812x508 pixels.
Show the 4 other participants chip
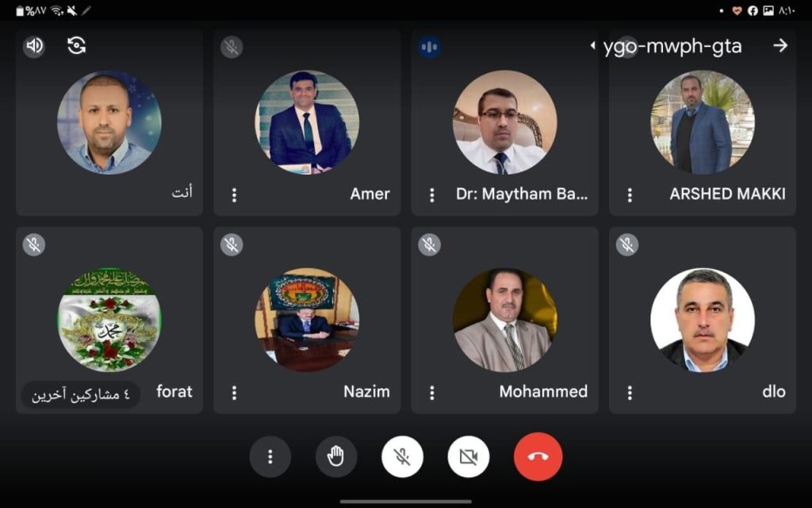pyautogui.click(x=81, y=395)
